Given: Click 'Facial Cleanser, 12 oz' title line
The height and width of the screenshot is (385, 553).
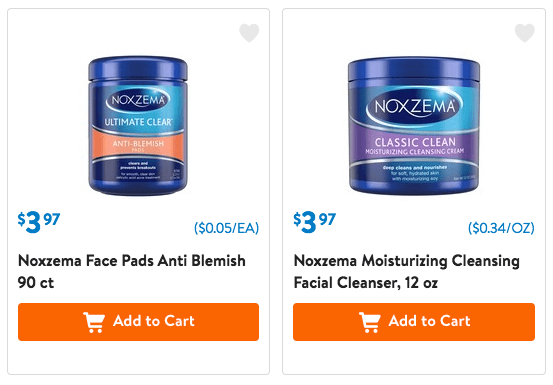Looking at the screenshot, I should (x=366, y=283).
